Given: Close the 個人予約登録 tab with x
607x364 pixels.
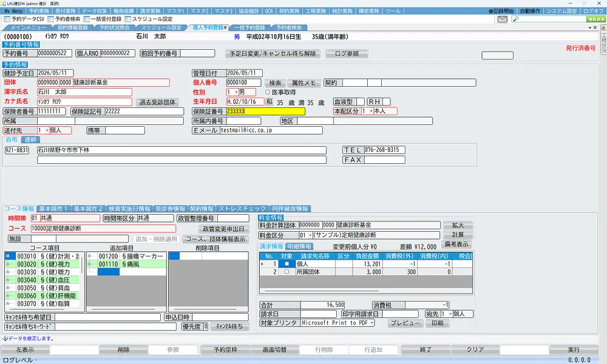Looking at the screenshot, I should (225, 27).
